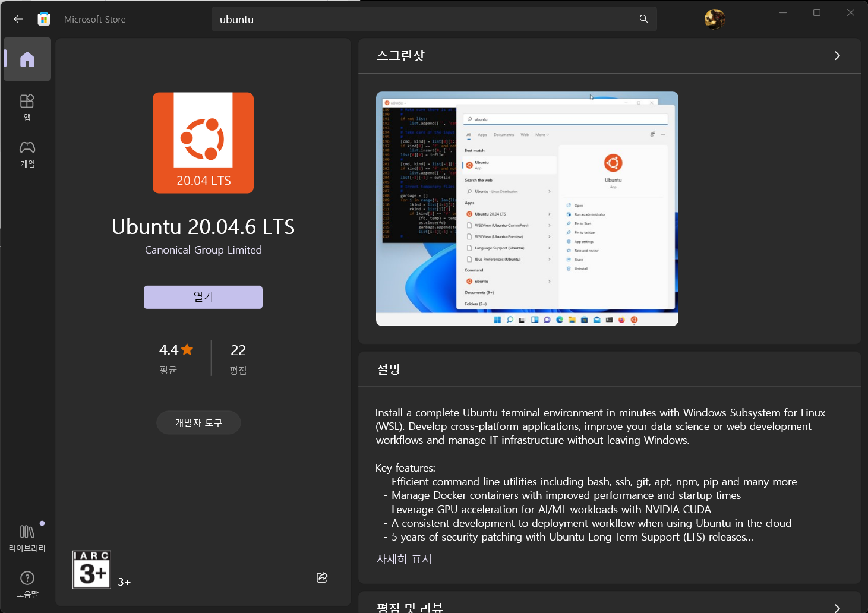The height and width of the screenshot is (613, 868).
Task: Open the 게임 (Games) sidebar section
Action: click(x=27, y=154)
